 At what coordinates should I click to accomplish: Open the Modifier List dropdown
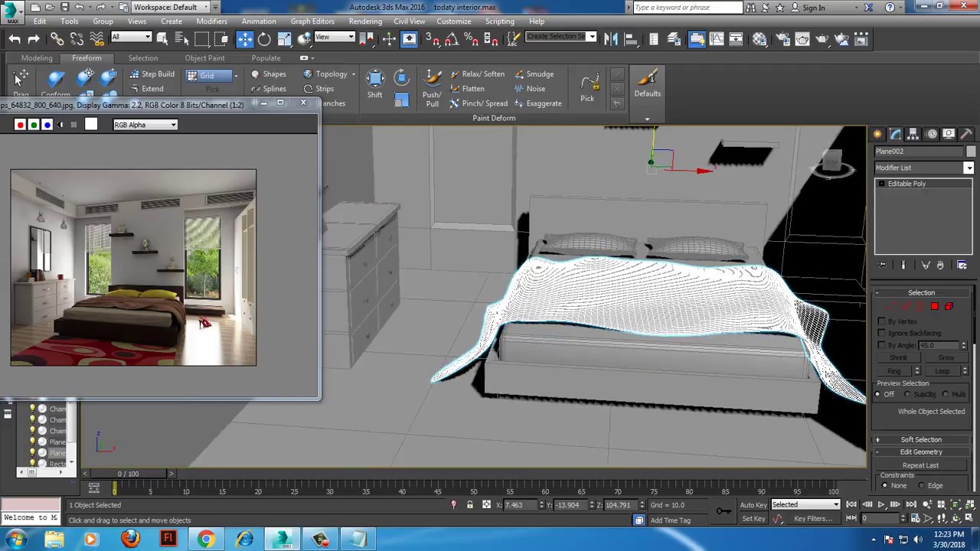click(x=924, y=168)
